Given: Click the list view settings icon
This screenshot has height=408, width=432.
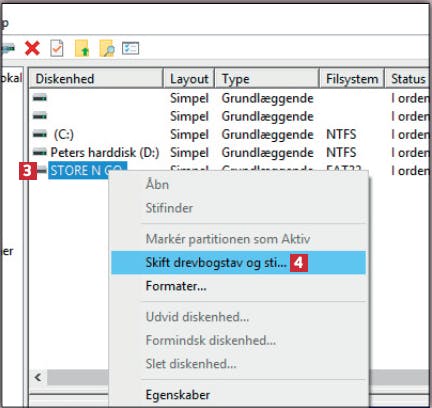Looking at the screenshot, I should 130,49.
